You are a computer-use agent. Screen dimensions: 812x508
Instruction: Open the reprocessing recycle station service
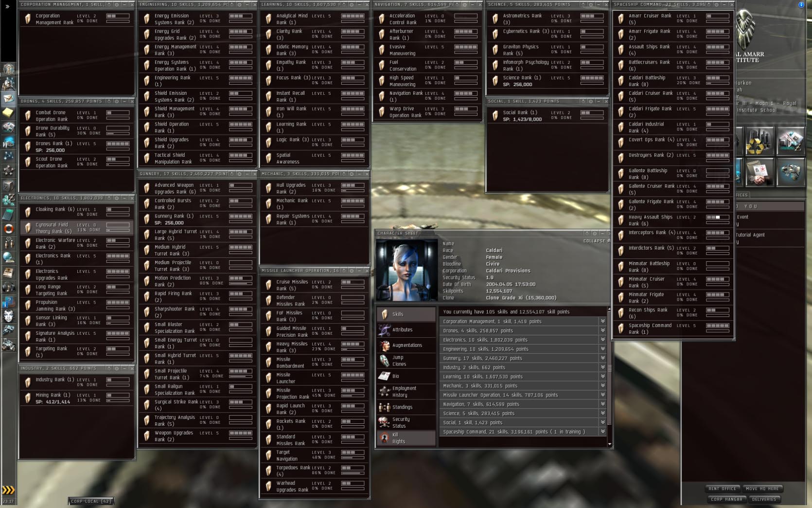(x=760, y=141)
